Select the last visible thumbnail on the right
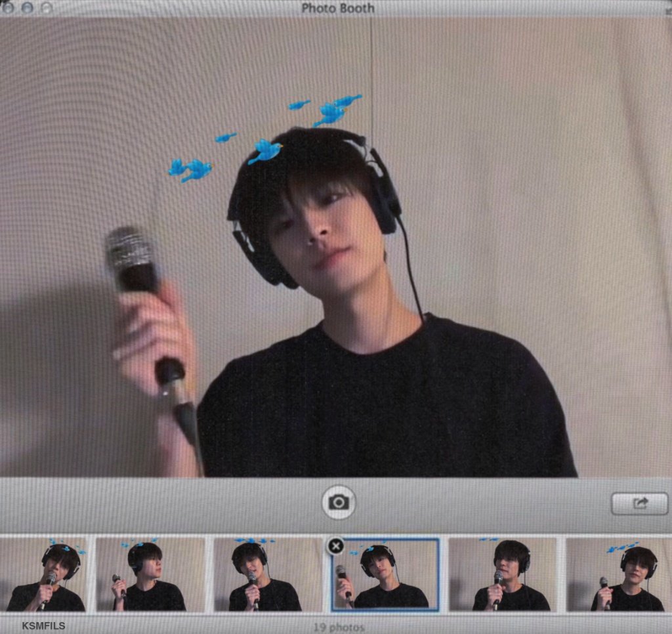The image size is (672, 634). [x=618, y=575]
